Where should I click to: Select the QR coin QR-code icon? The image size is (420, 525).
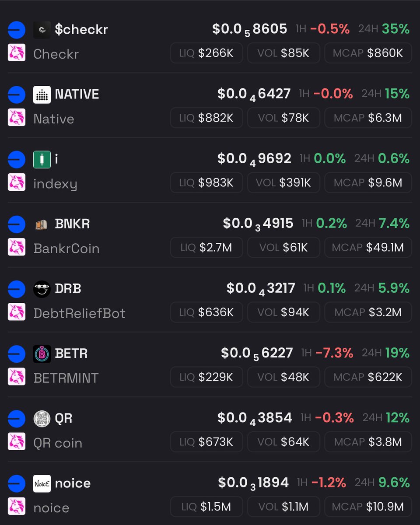point(42,419)
